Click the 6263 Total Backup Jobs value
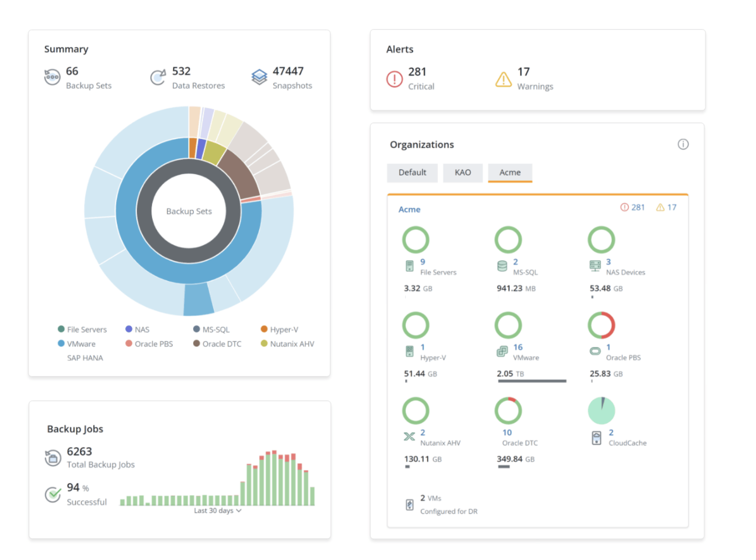This screenshot has height=560, width=756. tap(79, 451)
